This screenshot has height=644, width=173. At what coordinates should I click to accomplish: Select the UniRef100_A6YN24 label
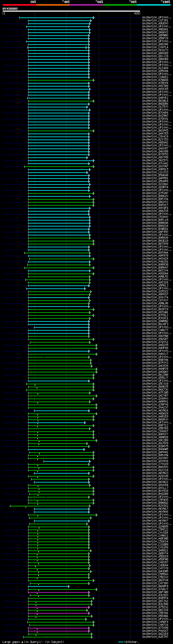(x=155, y=410)
